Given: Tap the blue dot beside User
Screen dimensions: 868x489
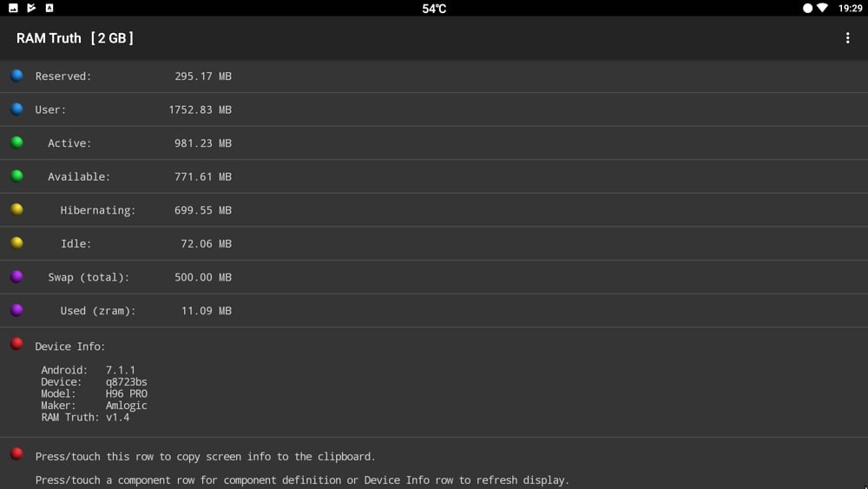Looking at the screenshot, I should (17, 109).
